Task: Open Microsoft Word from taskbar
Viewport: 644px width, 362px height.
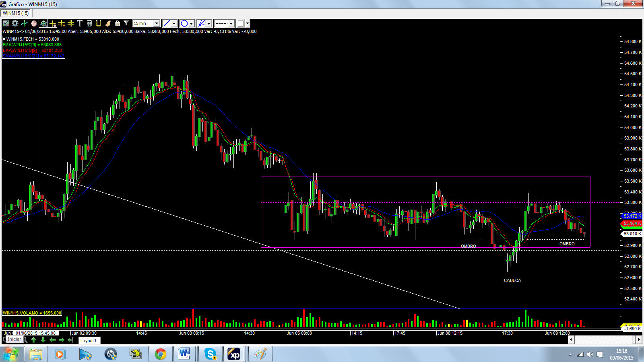Action: point(184,354)
